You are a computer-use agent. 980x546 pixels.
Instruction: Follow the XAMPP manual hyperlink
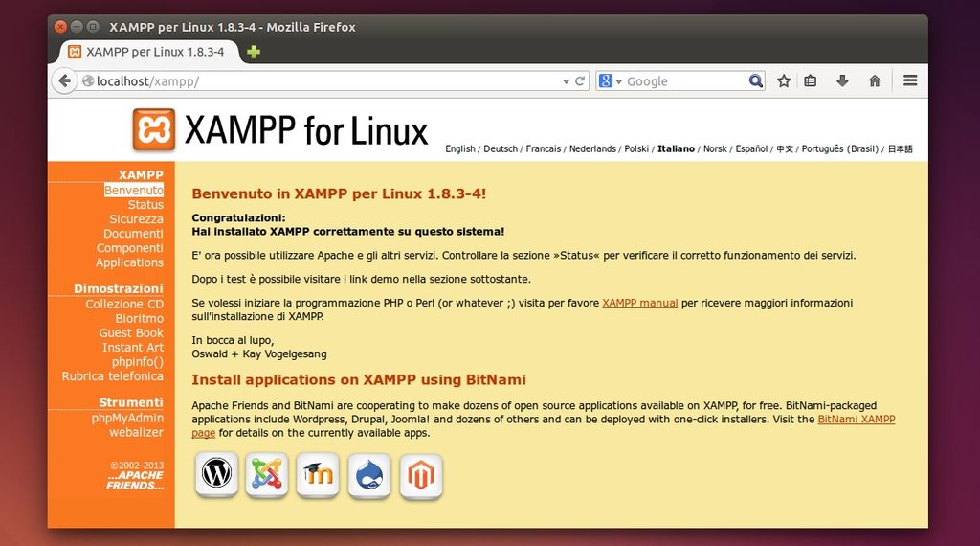pyautogui.click(x=639, y=303)
